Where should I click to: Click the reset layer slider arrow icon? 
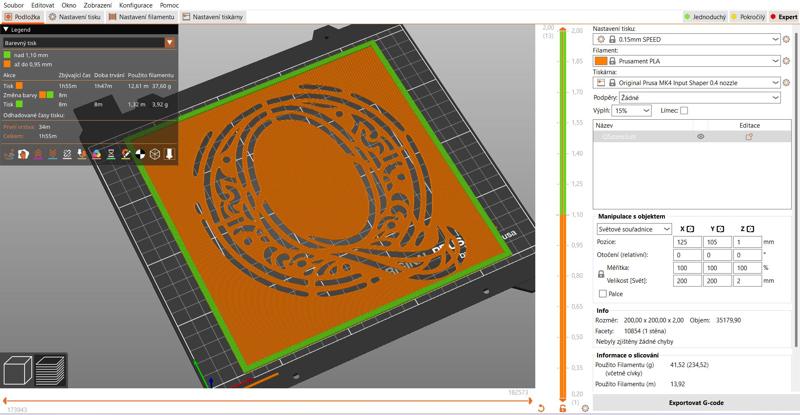[x=541, y=408]
